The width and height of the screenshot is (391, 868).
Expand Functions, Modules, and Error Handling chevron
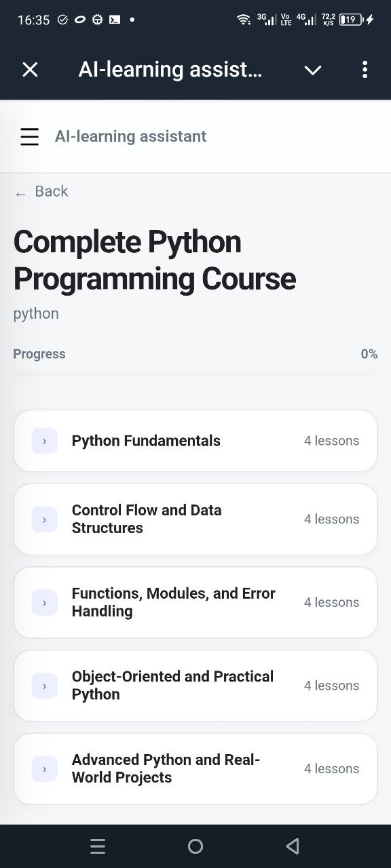coord(45,602)
